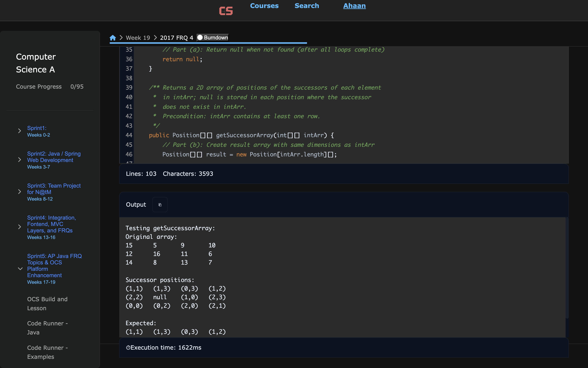This screenshot has width=588, height=368.
Task: Click the CS site logo
Action: (x=226, y=11)
